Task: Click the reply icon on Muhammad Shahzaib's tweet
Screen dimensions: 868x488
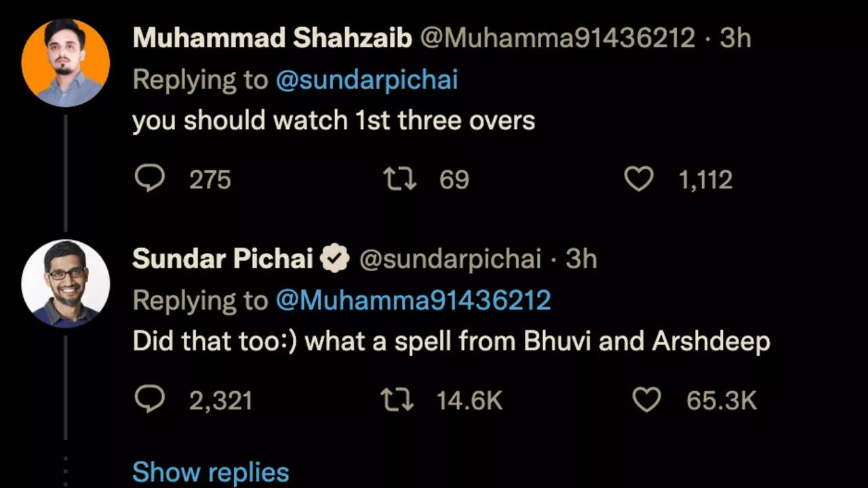Action: (x=150, y=179)
